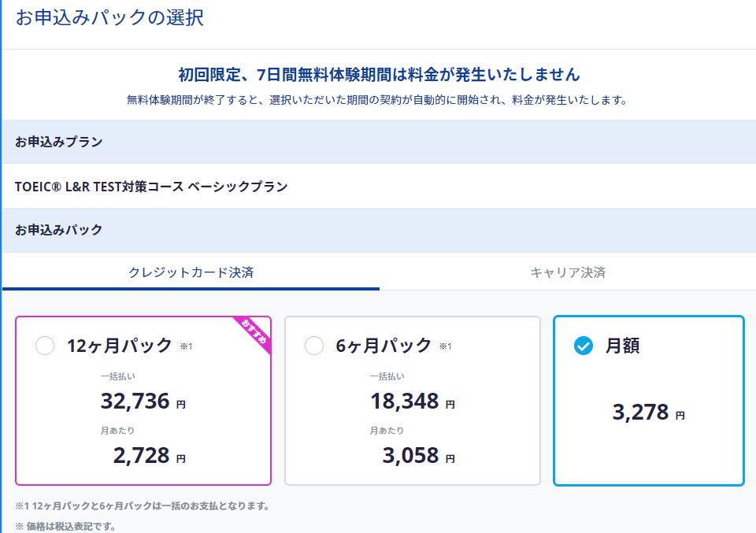The width and height of the screenshot is (756, 533).
Task: Click the 月額 plan label
Action: (x=622, y=346)
